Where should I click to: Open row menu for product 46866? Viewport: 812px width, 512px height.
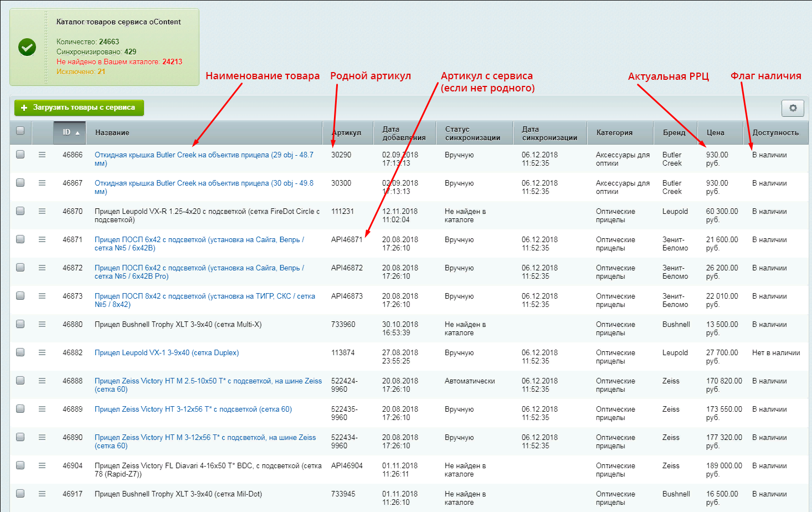coord(42,155)
